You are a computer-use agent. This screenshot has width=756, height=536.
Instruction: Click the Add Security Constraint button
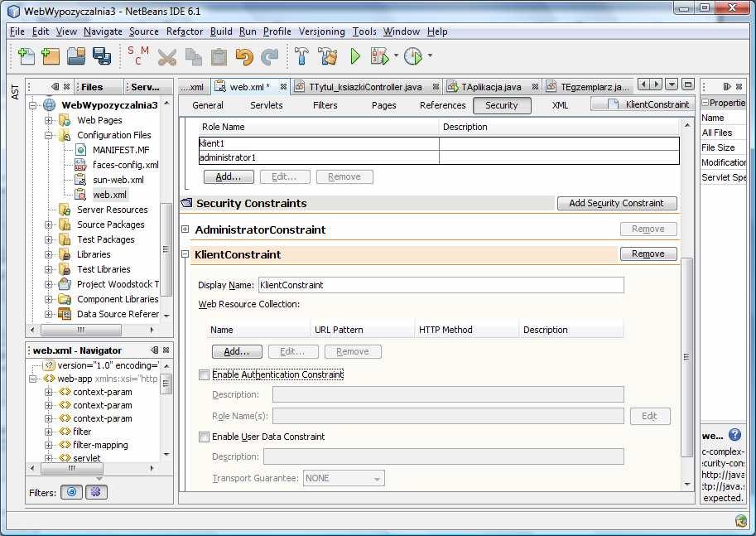(x=617, y=203)
